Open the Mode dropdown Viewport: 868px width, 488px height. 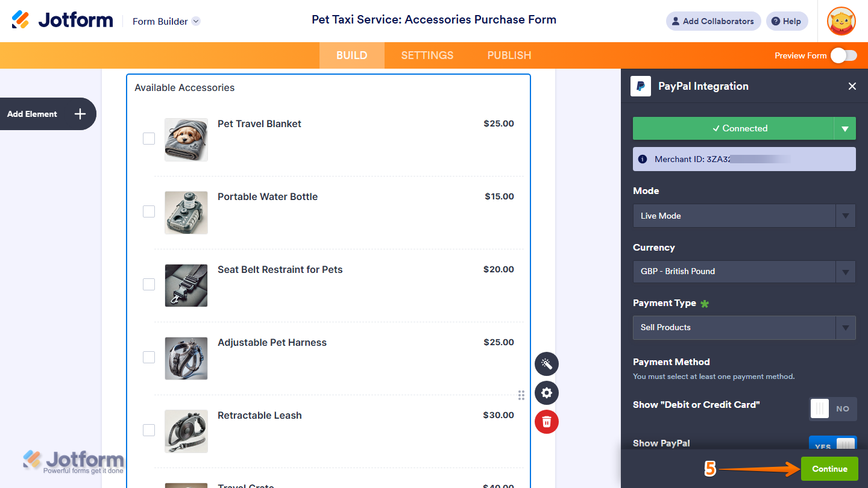pos(744,216)
